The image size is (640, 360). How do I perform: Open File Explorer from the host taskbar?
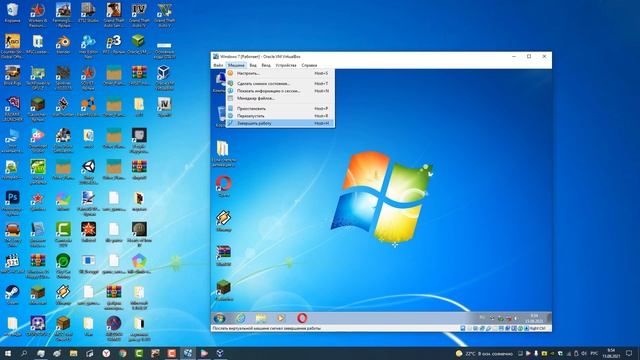coord(73,353)
